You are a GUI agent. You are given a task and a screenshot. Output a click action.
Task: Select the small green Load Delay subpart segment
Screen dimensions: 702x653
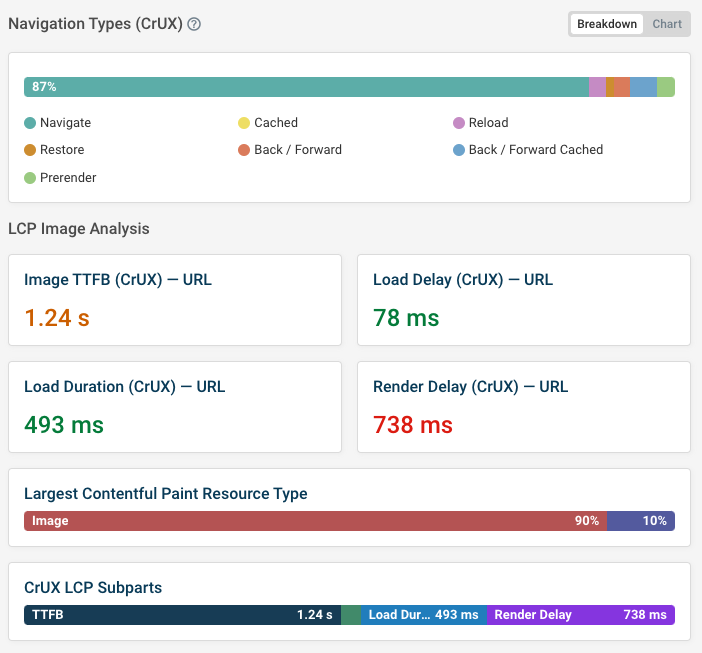tap(351, 615)
